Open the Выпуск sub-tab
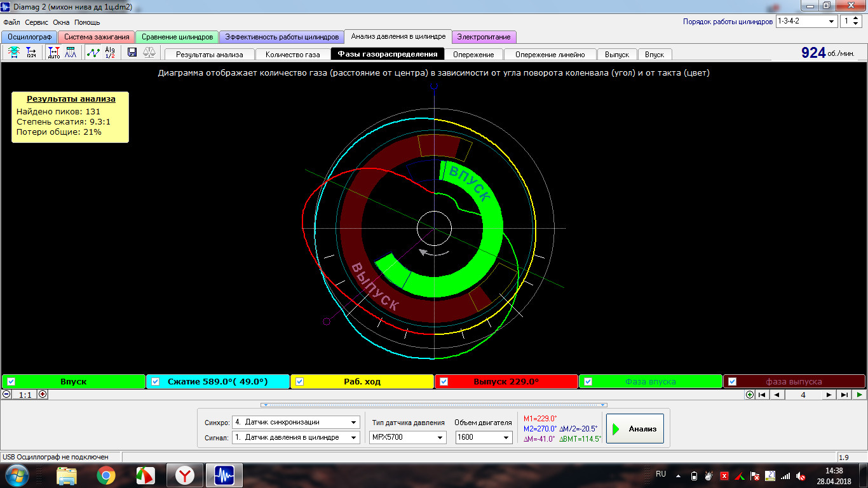This screenshot has height=488, width=868. pyautogui.click(x=617, y=55)
